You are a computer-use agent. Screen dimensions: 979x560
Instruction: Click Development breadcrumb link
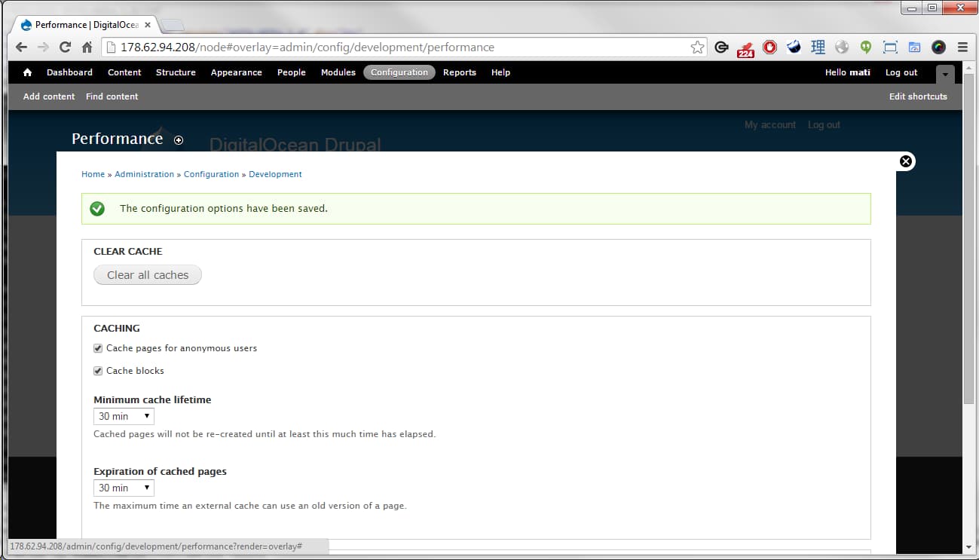click(275, 174)
